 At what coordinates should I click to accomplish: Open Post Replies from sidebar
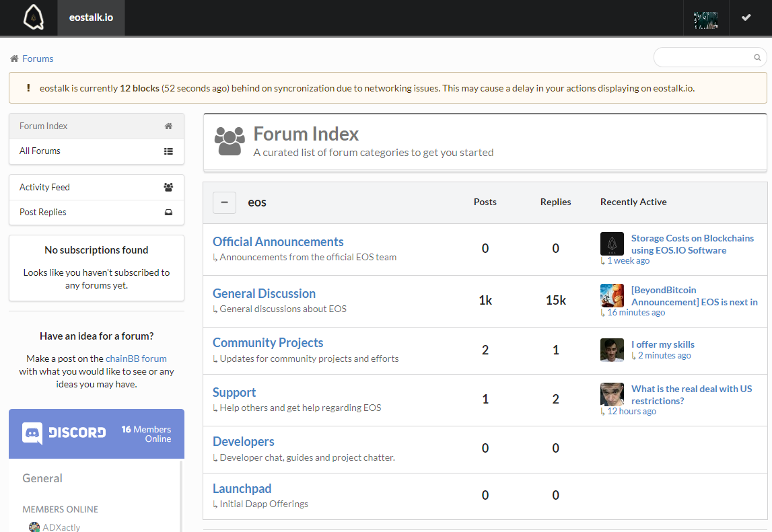[x=96, y=213]
